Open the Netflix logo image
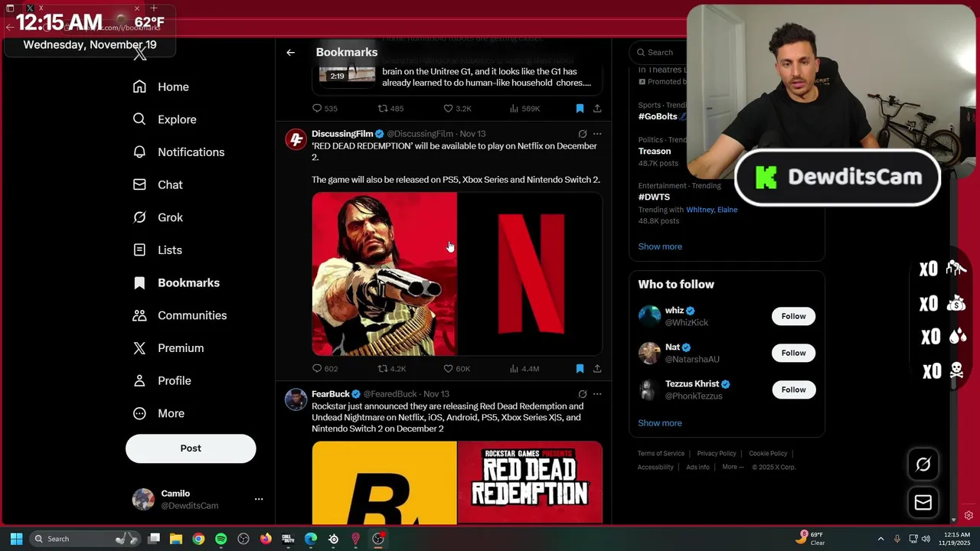980x551 pixels. coord(530,274)
